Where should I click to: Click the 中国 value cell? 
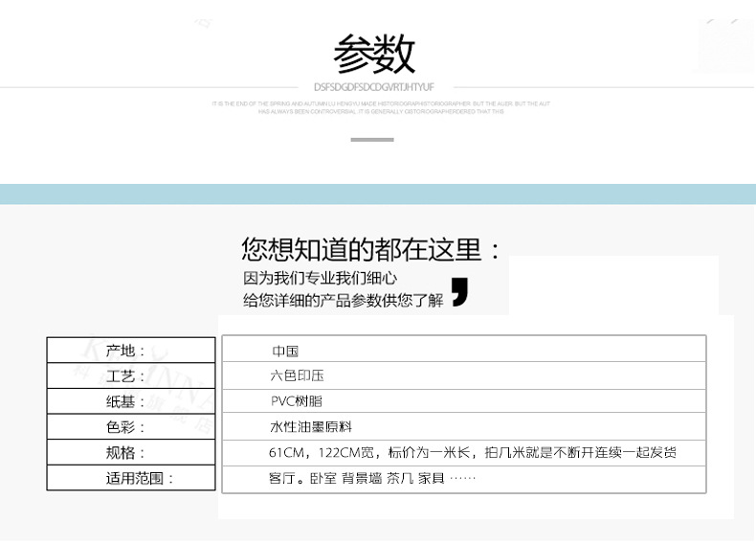(x=464, y=349)
